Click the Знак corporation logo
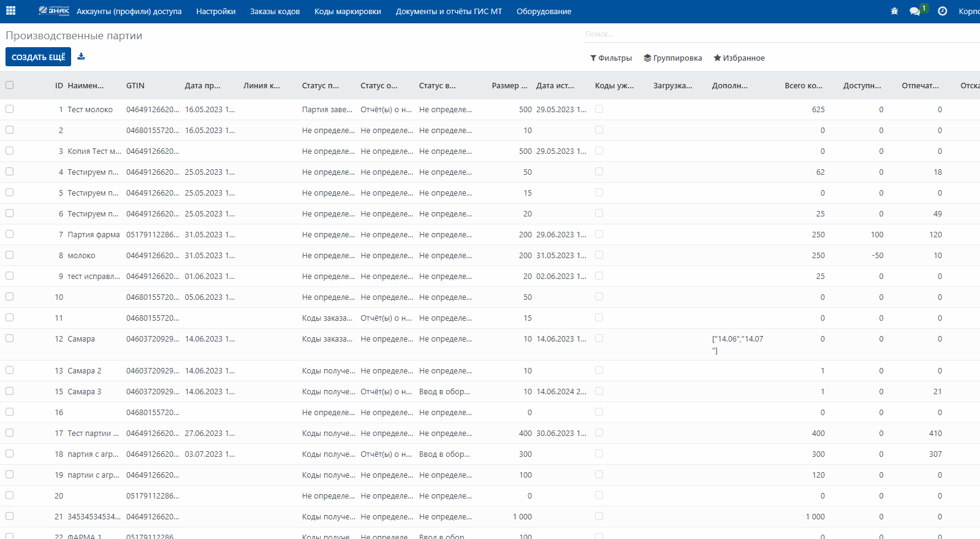Screen dimensions: 980x539 tap(54, 11)
